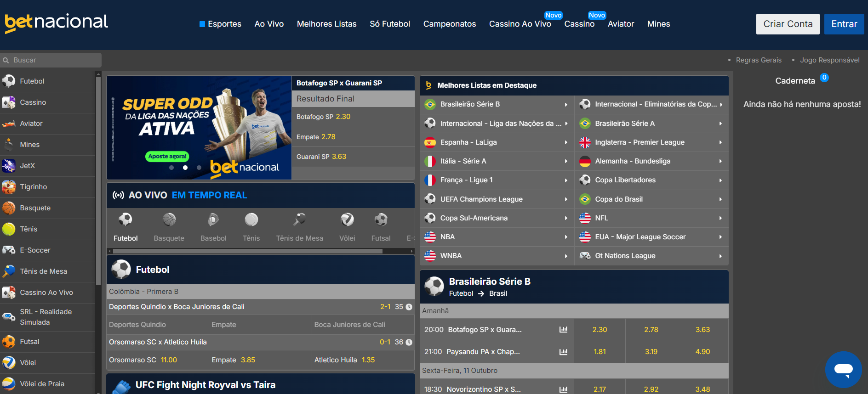The image size is (868, 394).
Task: Open the Vôlei live tab
Action: tap(347, 227)
